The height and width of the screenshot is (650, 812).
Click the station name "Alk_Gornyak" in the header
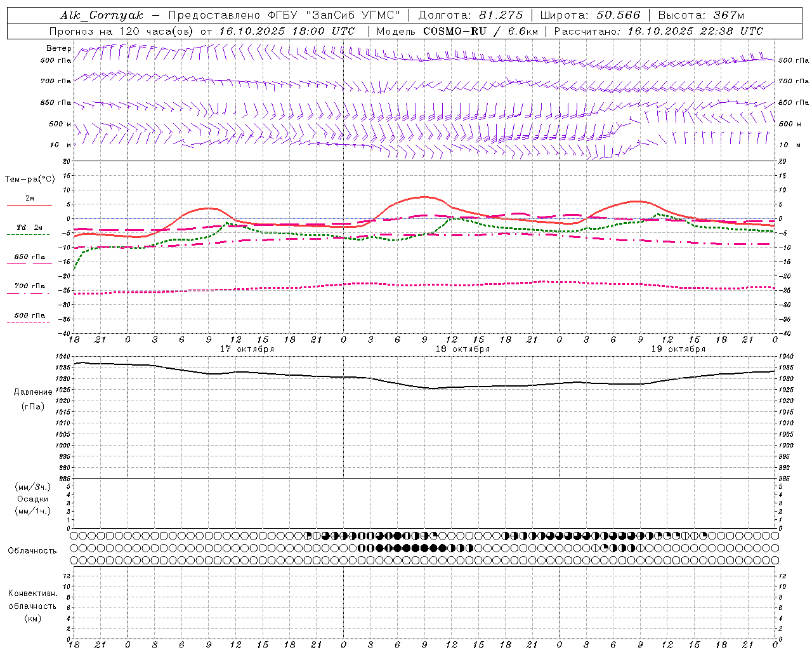coord(101,15)
